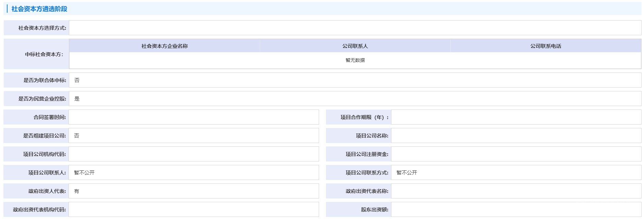Click the 是否为民营企业控股 value field

(355, 99)
